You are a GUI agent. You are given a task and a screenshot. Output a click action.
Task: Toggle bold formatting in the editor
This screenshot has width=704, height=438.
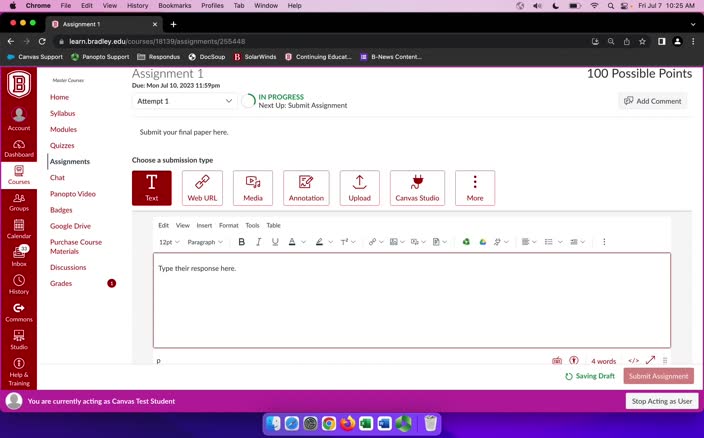242,242
